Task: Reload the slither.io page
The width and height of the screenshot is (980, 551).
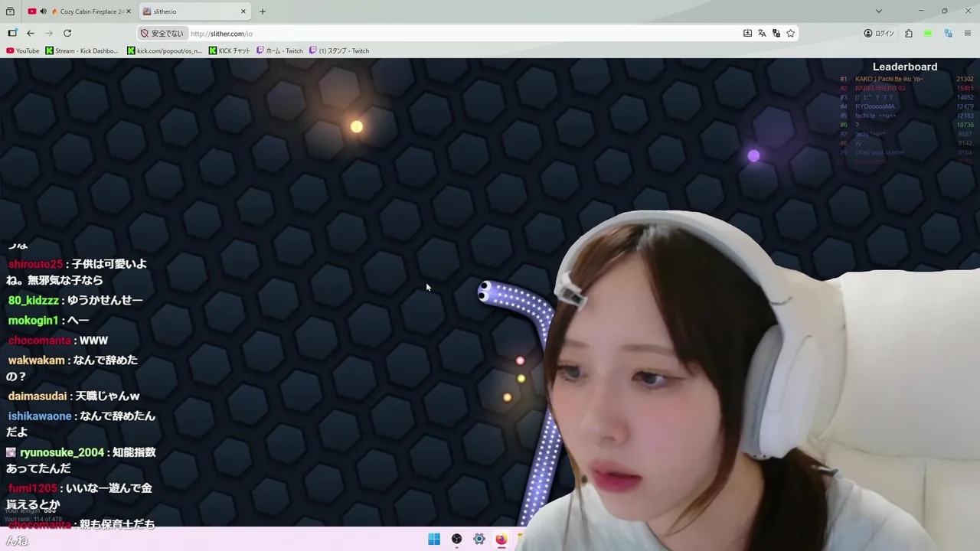Action: tap(67, 33)
